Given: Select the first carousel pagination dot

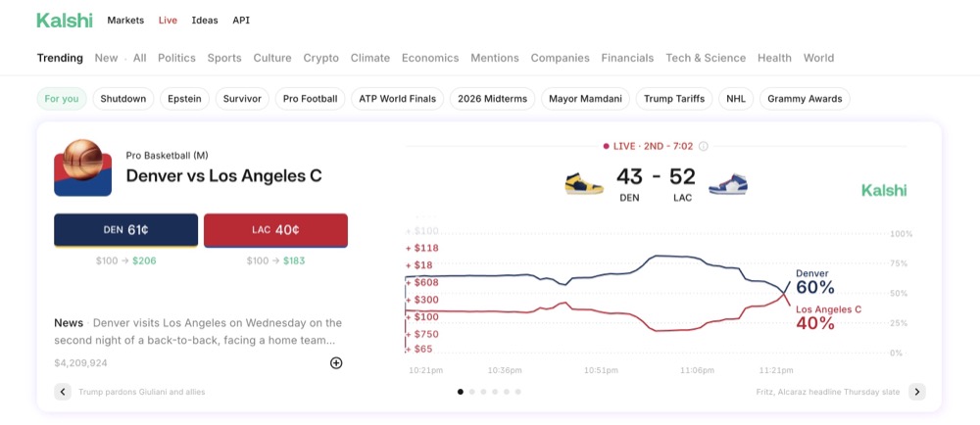Looking at the screenshot, I should point(461,392).
